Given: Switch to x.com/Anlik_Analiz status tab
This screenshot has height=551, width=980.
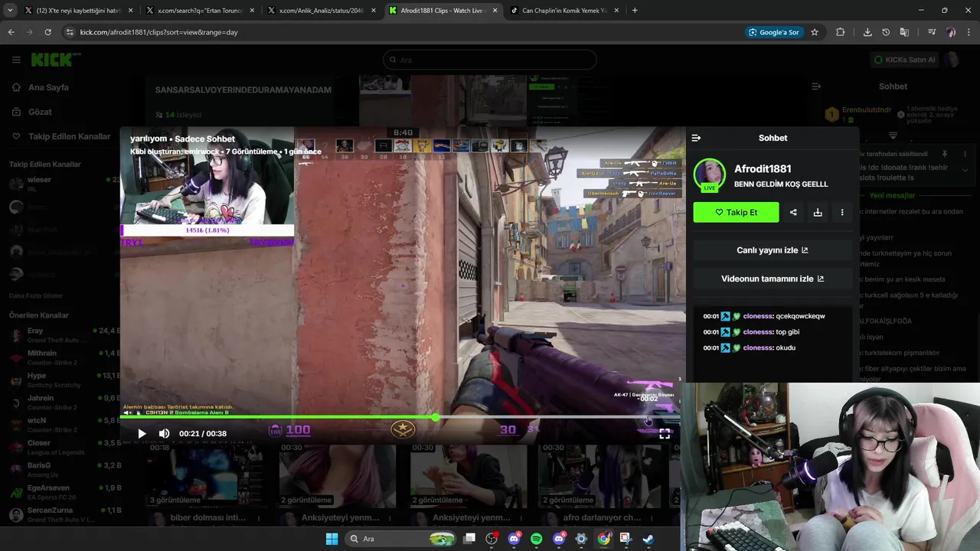Looking at the screenshot, I should click(x=320, y=11).
